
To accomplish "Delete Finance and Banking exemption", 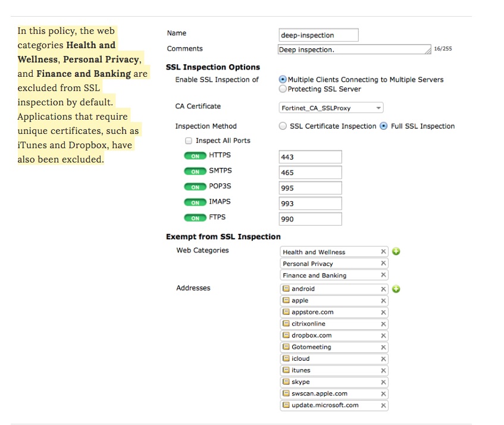I will [x=384, y=275].
